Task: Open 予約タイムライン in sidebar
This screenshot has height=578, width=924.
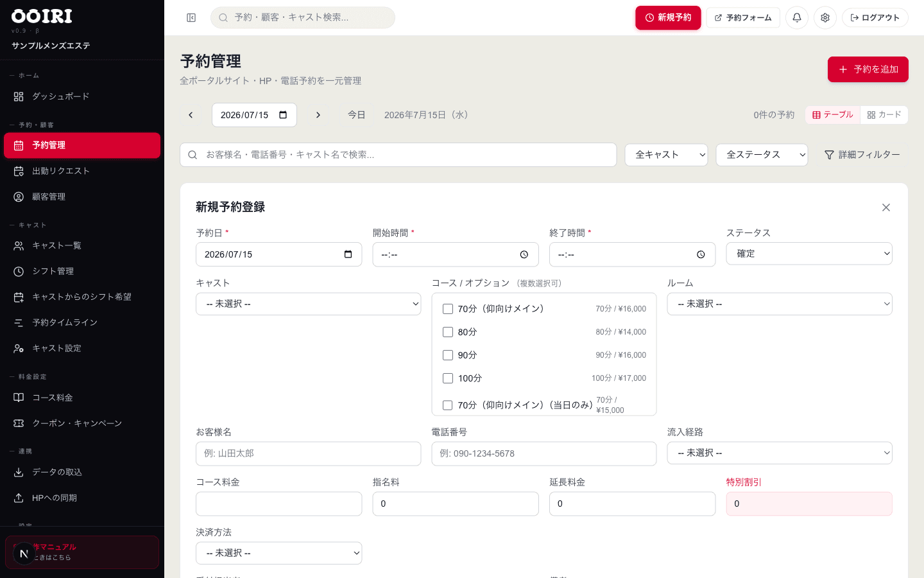Action: coord(82,322)
